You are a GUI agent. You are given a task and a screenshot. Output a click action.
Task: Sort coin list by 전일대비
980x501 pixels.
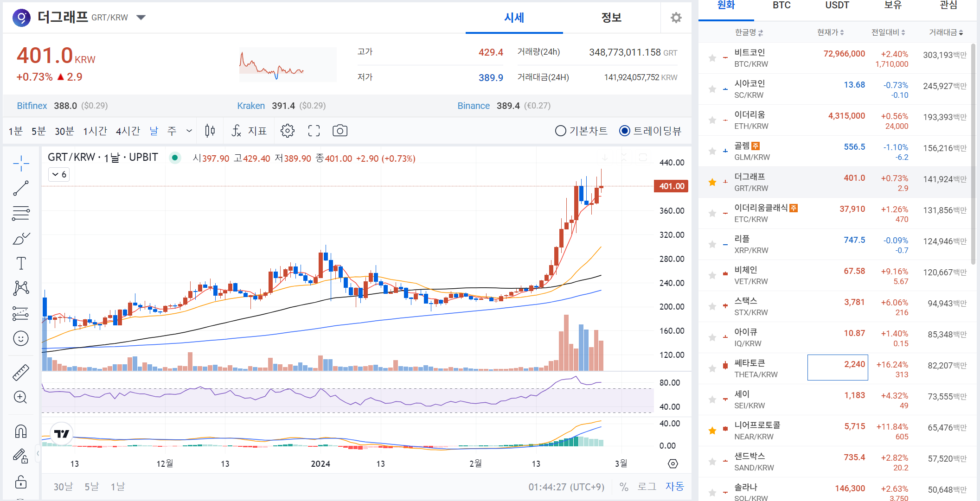(x=888, y=32)
